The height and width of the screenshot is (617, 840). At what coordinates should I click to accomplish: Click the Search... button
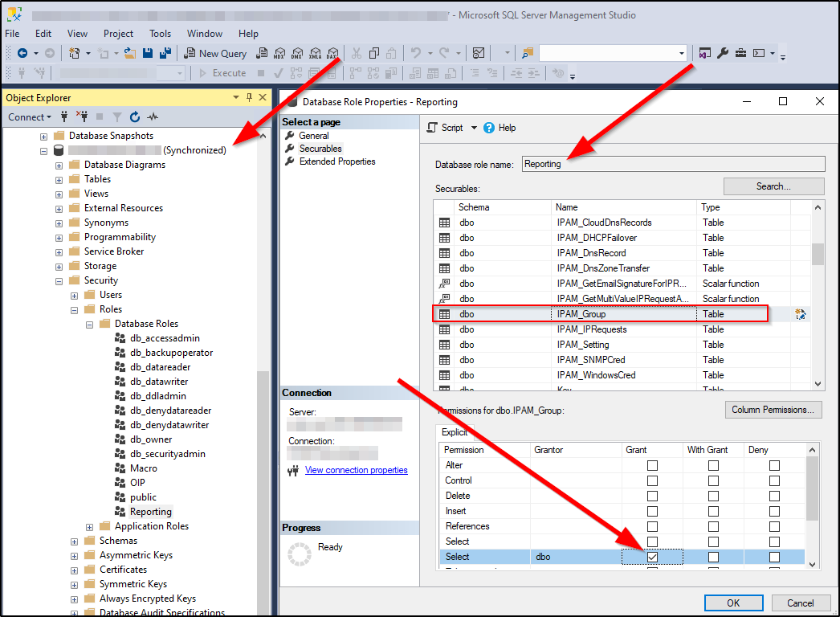tap(773, 186)
